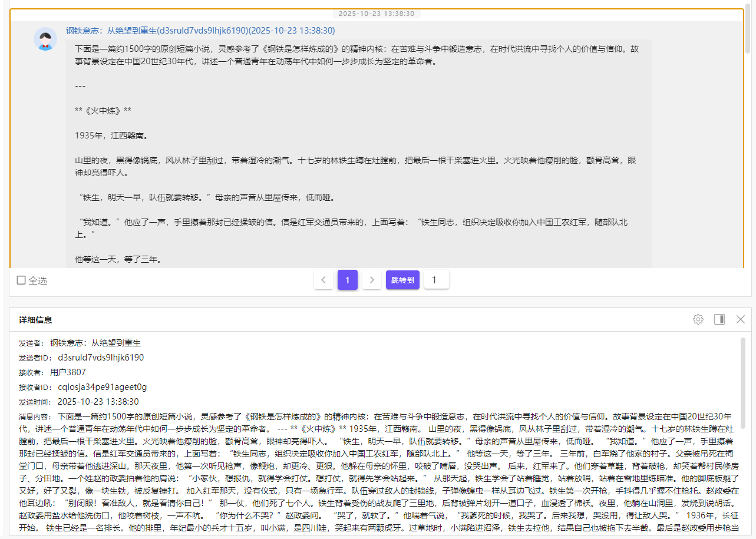This screenshot has width=756, height=539.
Task: Go to next page arrow
Action: pyautogui.click(x=371, y=280)
